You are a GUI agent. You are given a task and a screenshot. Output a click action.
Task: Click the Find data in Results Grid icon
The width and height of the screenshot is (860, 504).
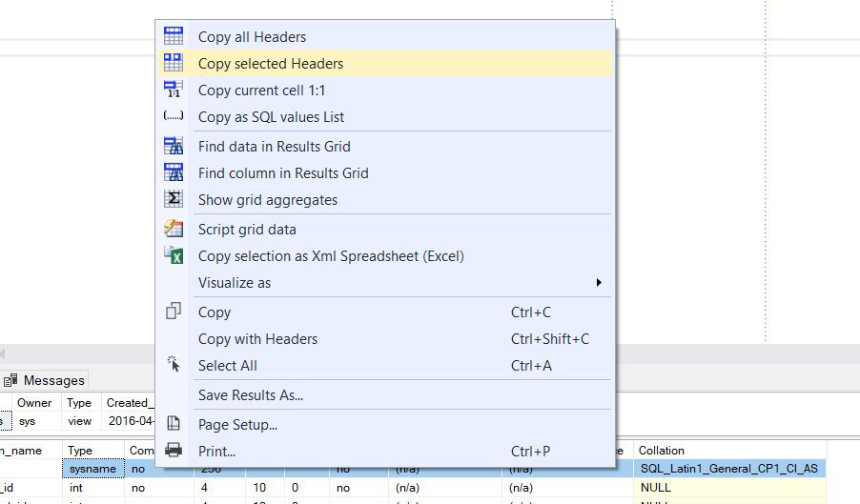(174, 147)
